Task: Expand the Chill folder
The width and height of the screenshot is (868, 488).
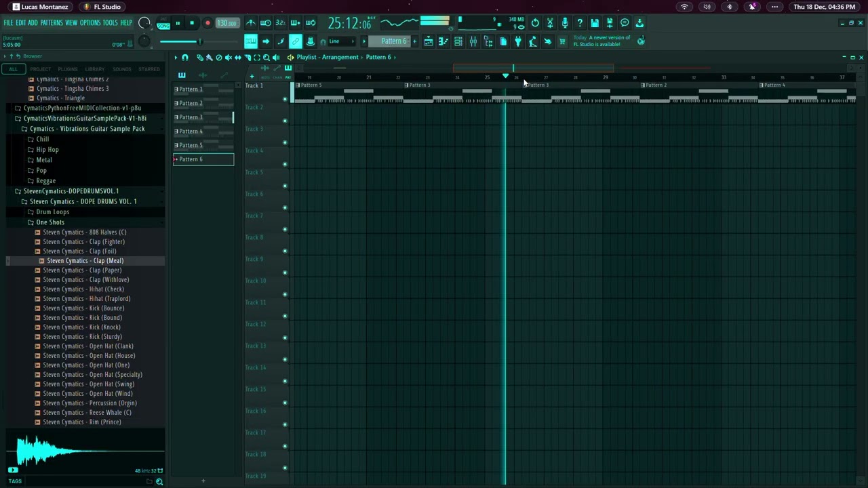Action: click(42, 139)
